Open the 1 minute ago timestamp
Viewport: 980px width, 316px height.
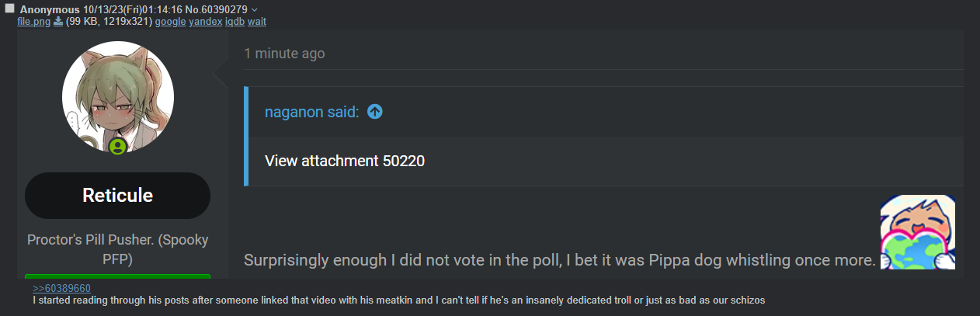pos(284,54)
